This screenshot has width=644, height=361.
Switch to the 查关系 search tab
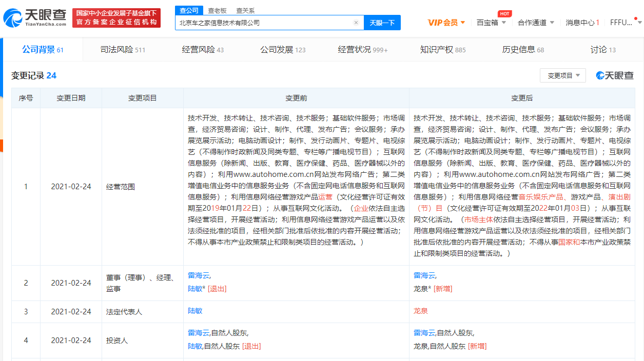click(245, 10)
